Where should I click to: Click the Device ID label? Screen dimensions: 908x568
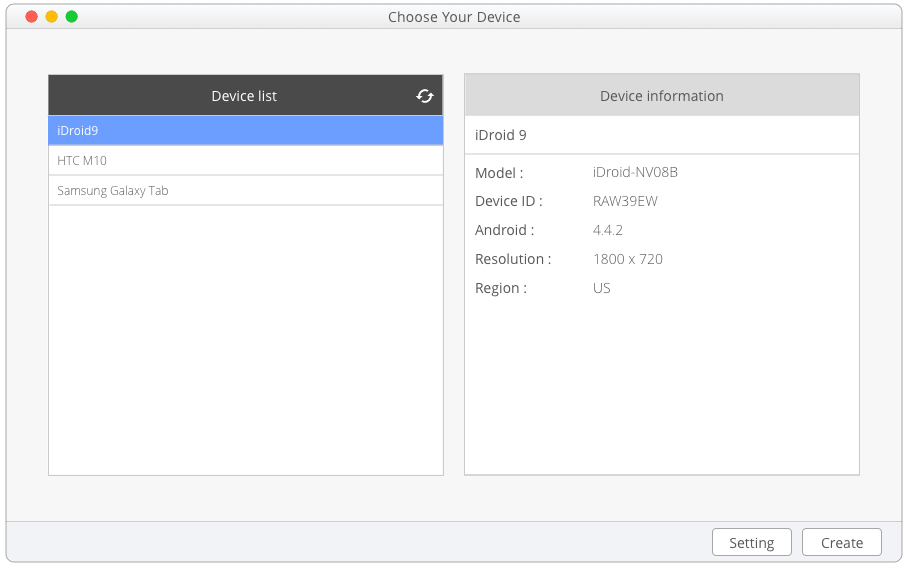508,201
